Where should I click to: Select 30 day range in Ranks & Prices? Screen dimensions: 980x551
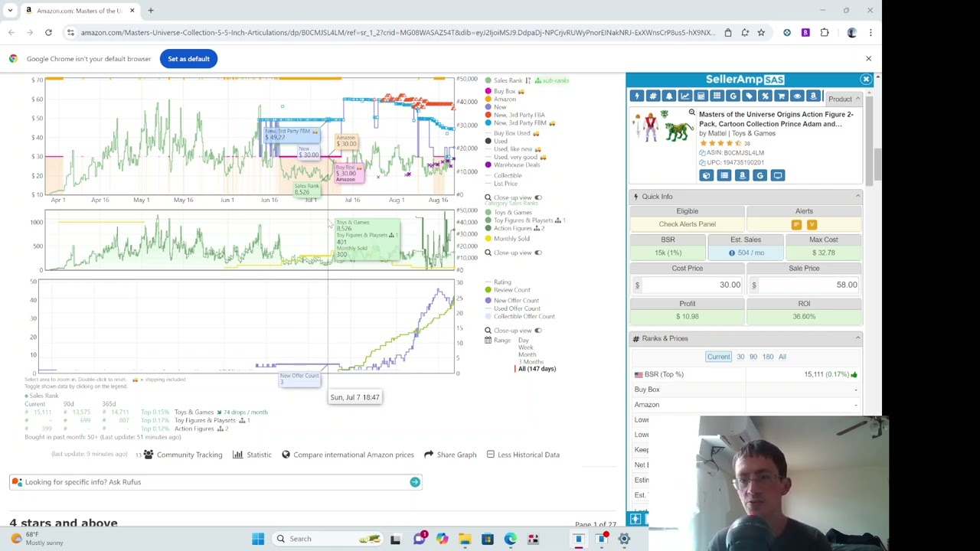[x=740, y=357]
